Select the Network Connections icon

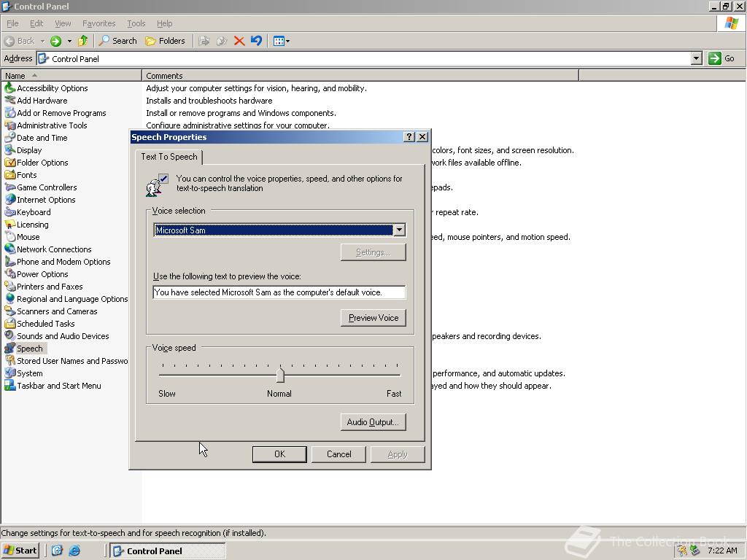10,249
